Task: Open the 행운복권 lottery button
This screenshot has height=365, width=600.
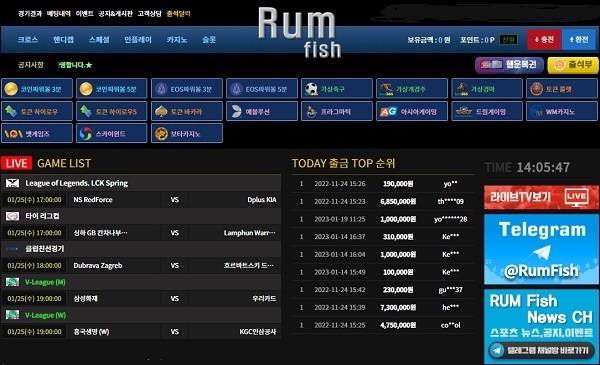Action: [509, 65]
